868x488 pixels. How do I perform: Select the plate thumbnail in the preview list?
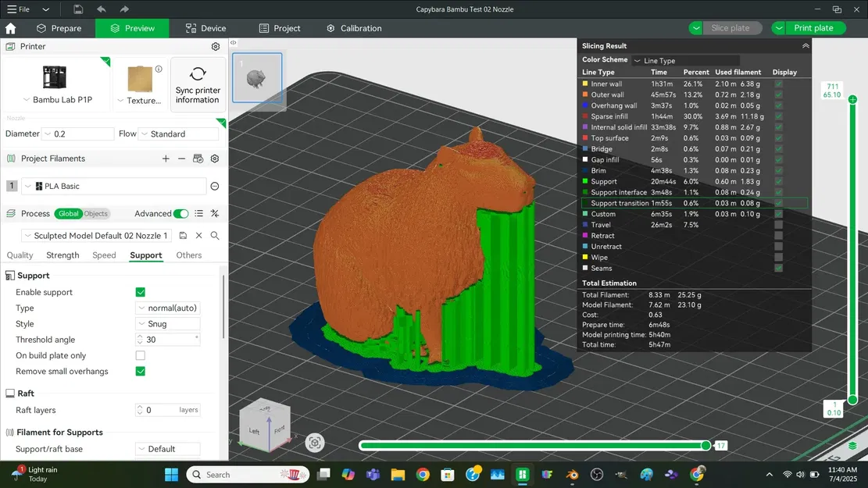(258, 79)
